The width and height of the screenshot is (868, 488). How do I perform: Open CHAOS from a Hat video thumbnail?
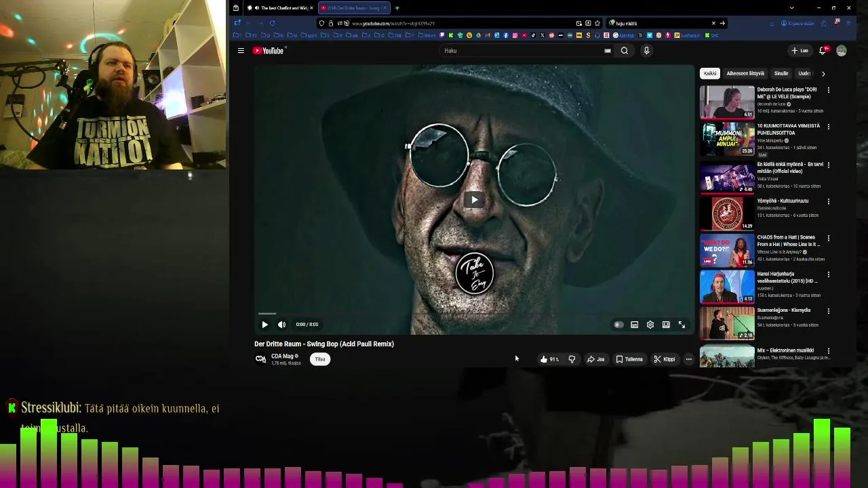click(727, 249)
